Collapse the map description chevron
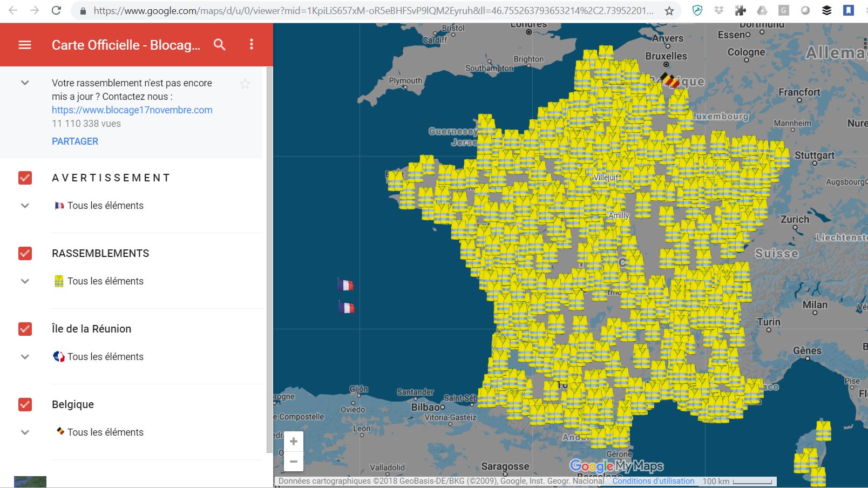Image resolution: width=868 pixels, height=488 pixels. coord(25,83)
